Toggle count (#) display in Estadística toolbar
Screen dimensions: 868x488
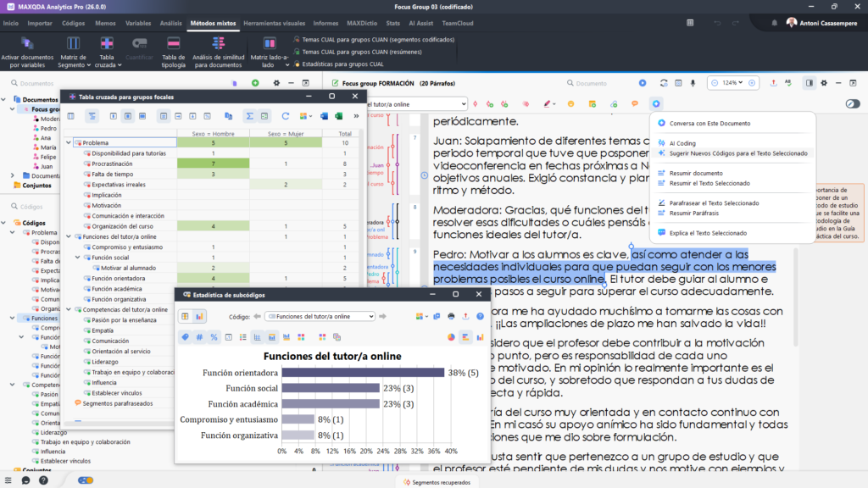[199, 337]
